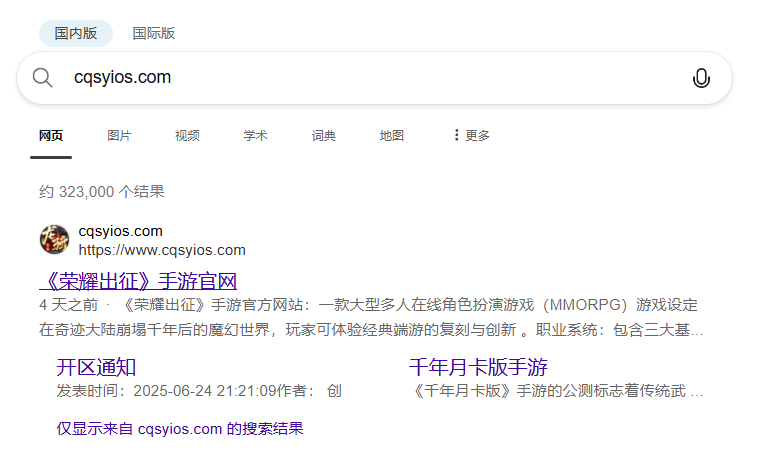Open the 词典 tab

click(323, 135)
